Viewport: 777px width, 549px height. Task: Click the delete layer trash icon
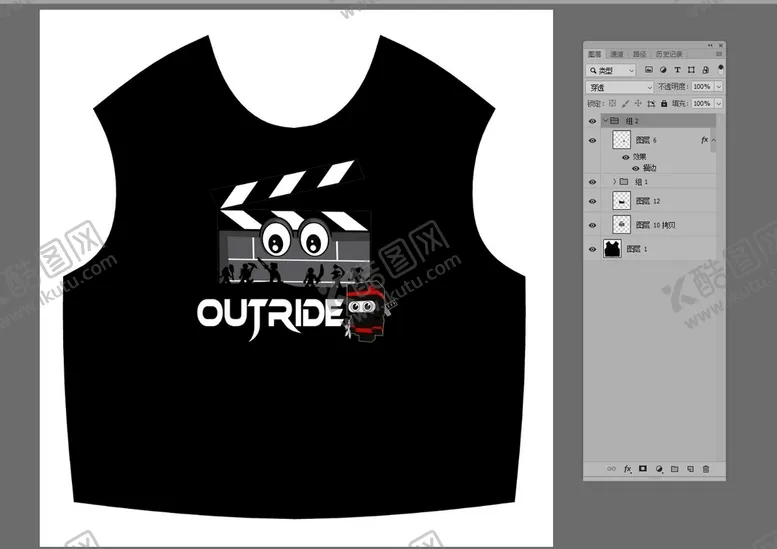[x=706, y=468]
